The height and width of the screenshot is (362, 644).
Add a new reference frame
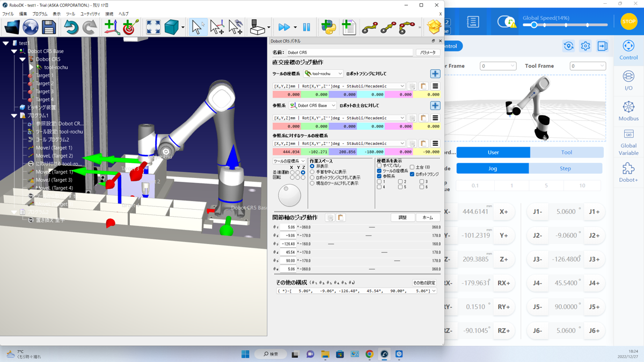click(111, 27)
